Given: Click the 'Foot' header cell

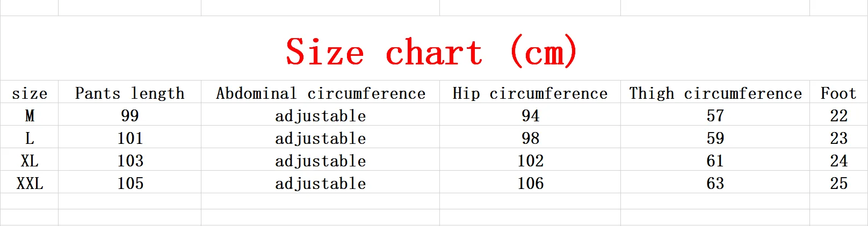Looking at the screenshot, I should tap(838, 92).
